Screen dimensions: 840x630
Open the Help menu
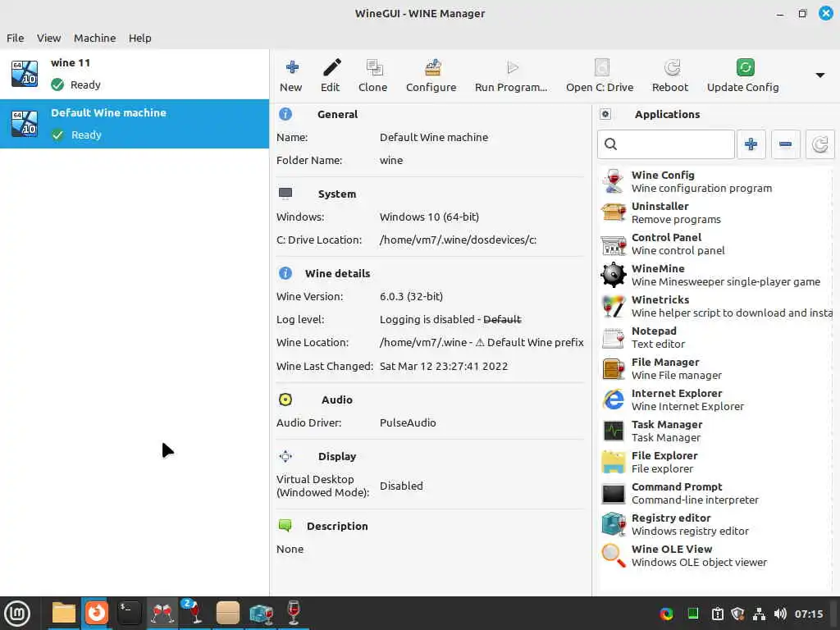139,38
